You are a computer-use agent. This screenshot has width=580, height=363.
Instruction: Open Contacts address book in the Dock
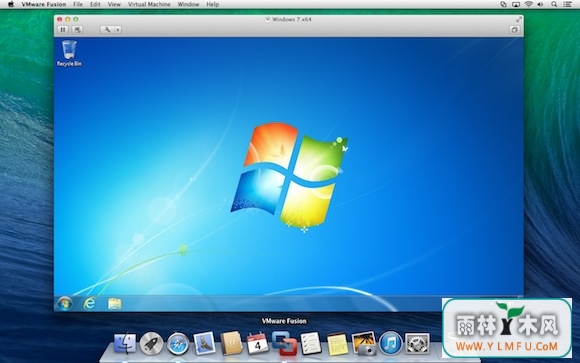[231, 343]
